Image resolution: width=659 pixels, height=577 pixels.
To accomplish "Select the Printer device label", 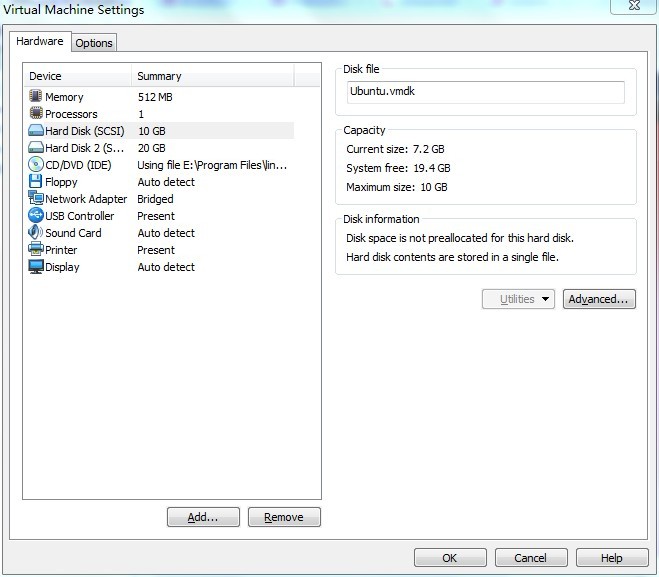I will coord(61,250).
